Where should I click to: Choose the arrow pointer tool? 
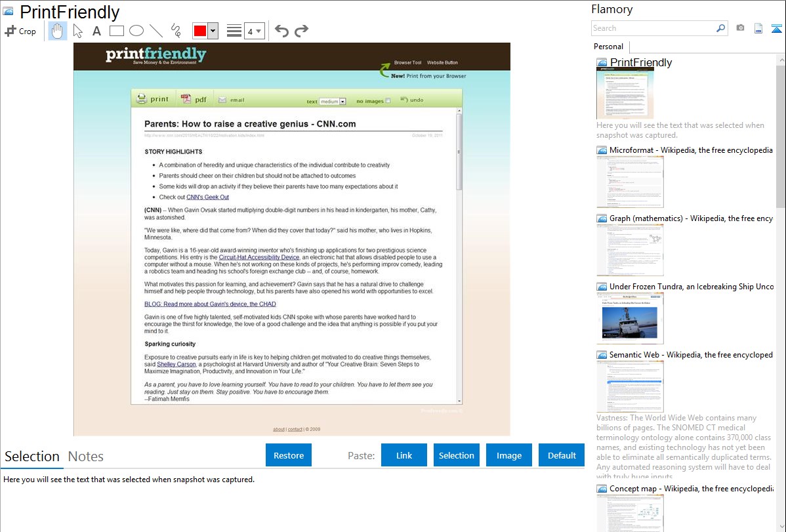[x=77, y=31]
